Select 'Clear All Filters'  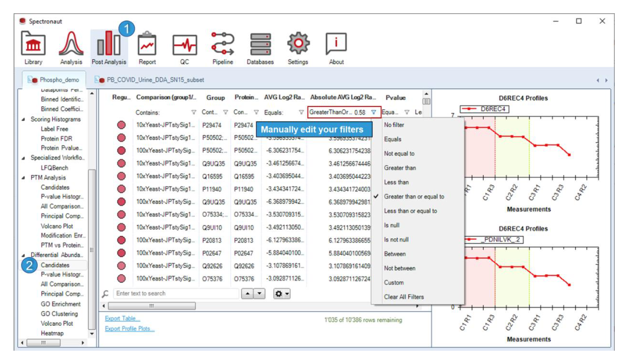404,297
